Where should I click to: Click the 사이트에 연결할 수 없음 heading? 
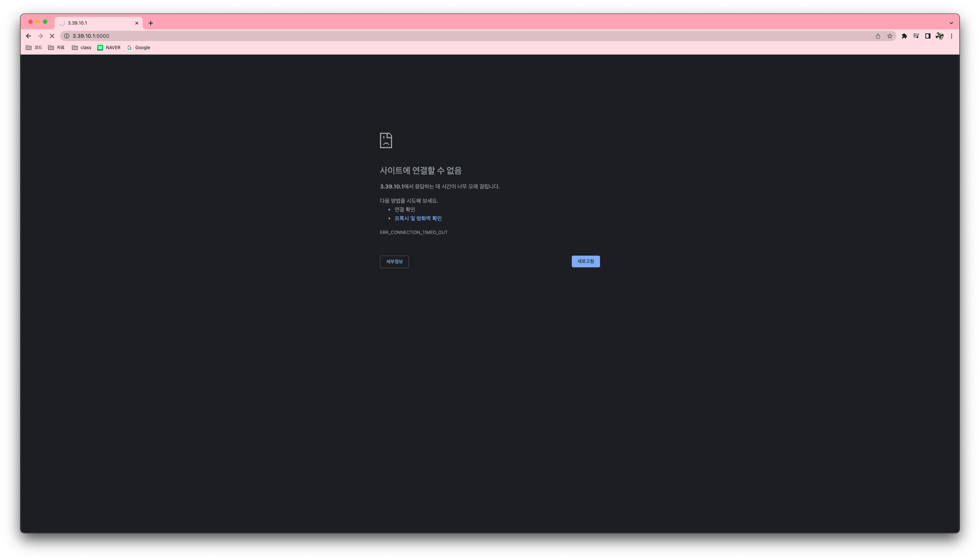pyautogui.click(x=420, y=171)
